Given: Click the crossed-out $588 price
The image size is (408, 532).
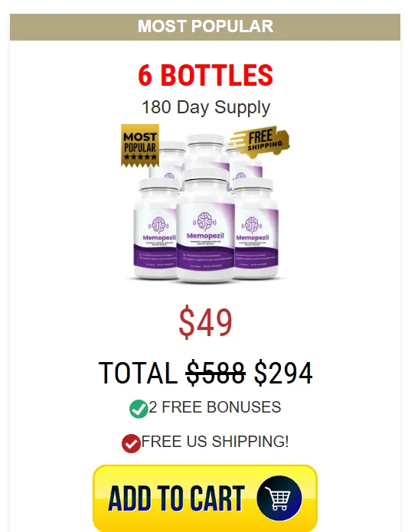Looking at the screenshot, I should click(x=216, y=373).
